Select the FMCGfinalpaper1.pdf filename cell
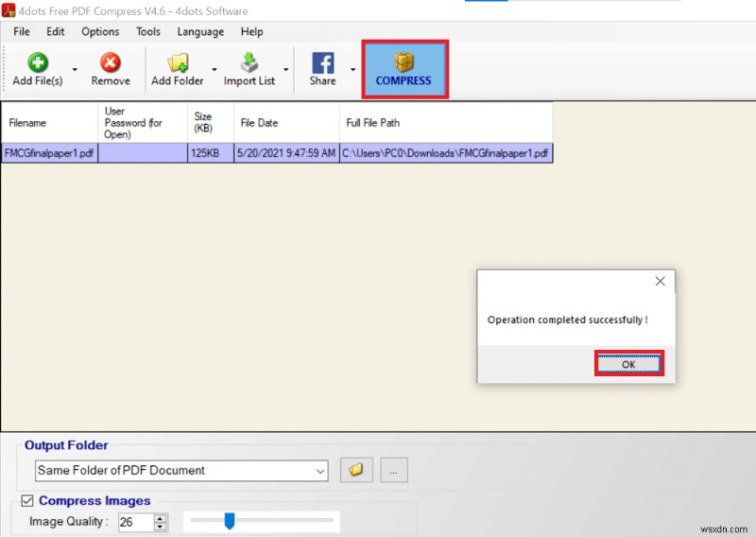Image resolution: width=756 pixels, height=537 pixels. (49, 153)
